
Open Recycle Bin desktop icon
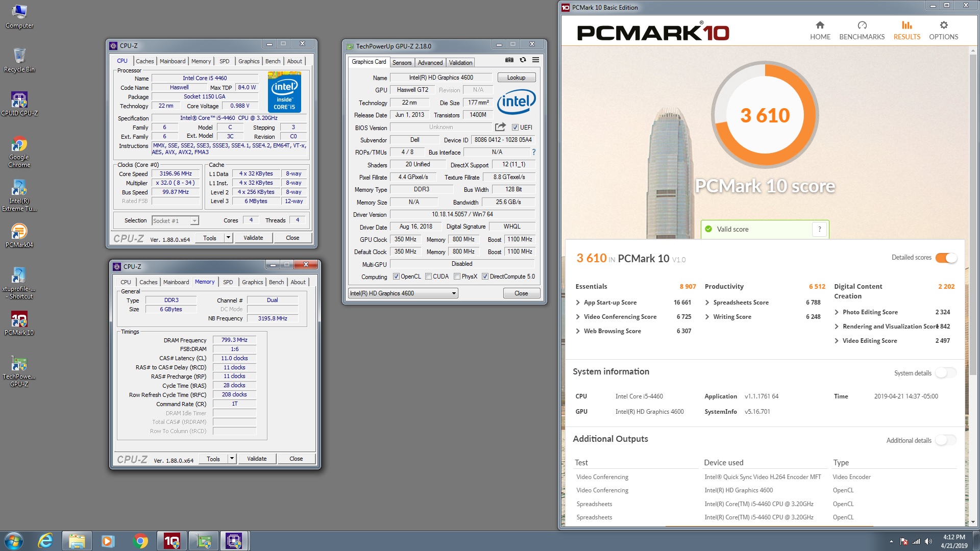tap(19, 60)
